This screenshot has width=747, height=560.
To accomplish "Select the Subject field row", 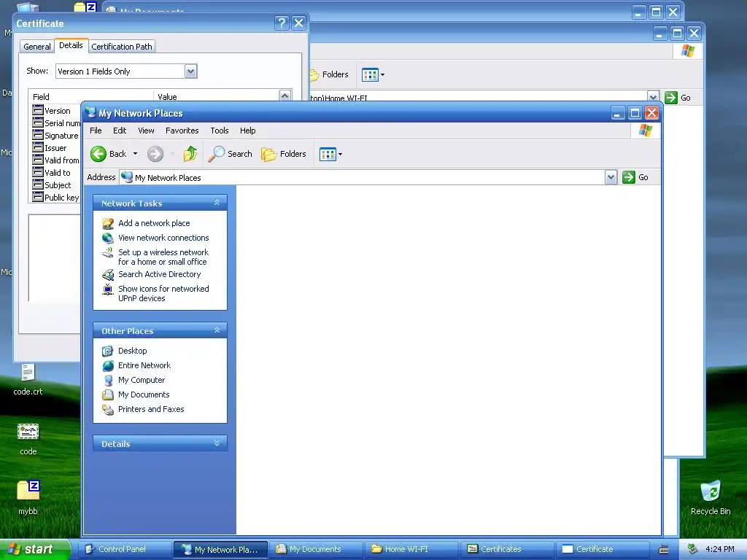I will (x=56, y=184).
